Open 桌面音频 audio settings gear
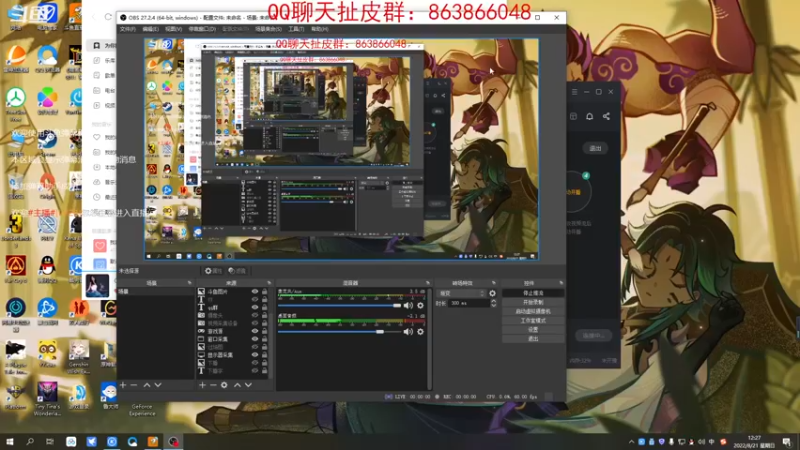The height and width of the screenshot is (450, 800). (x=420, y=332)
